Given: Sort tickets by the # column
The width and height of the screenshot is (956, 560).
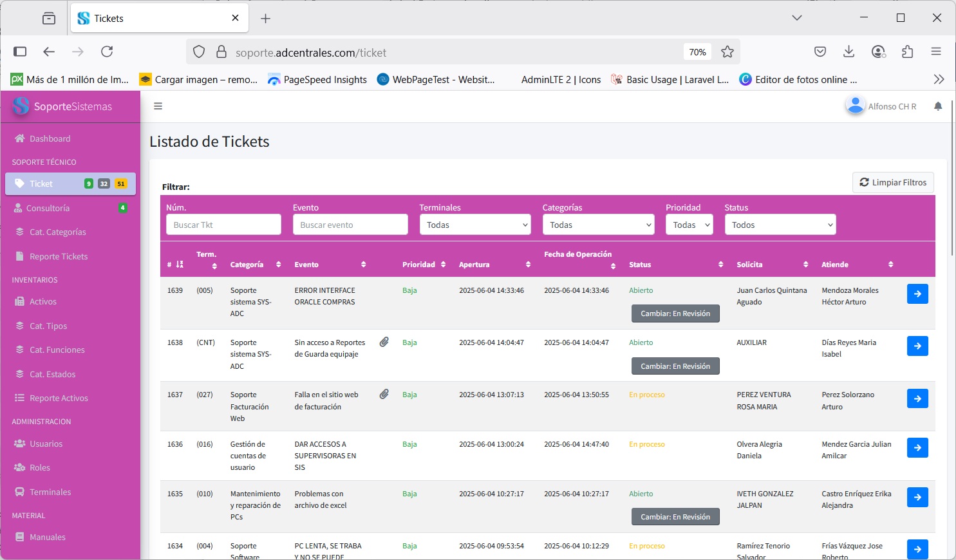Looking at the screenshot, I should click(x=175, y=265).
